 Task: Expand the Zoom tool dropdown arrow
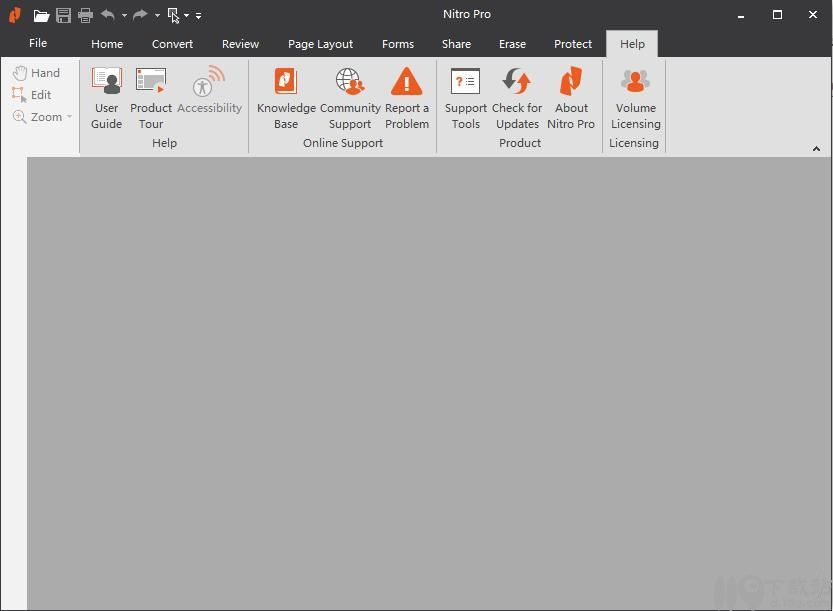[70, 117]
